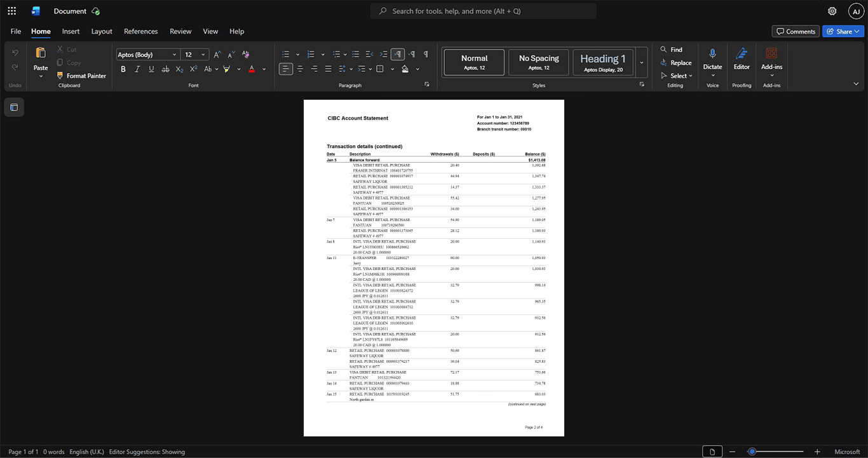Click the Paste clipboard icon
Image resolution: width=868 pixels, height=458 pixels.
tap(41, 53)
